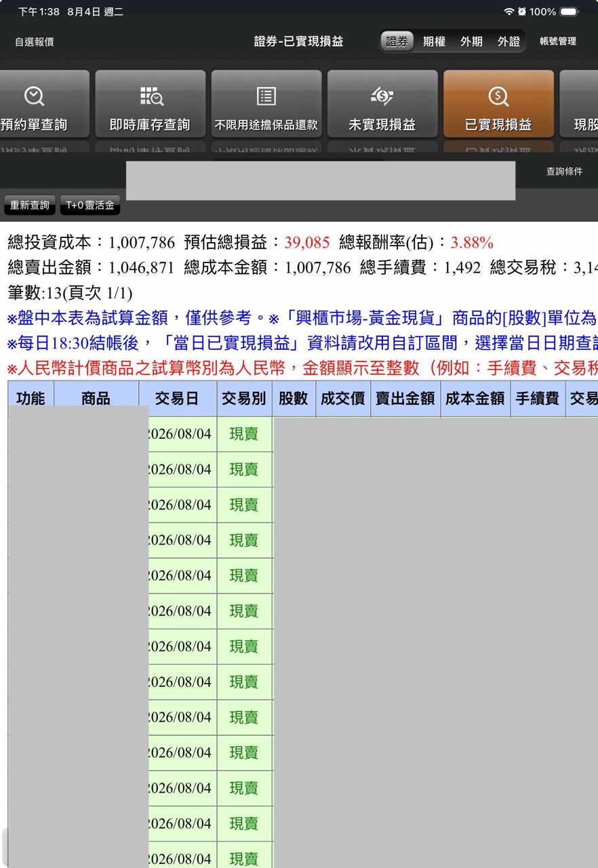Tap the 功能 column header
Viewport: 598px width, 868px height.
31,399
